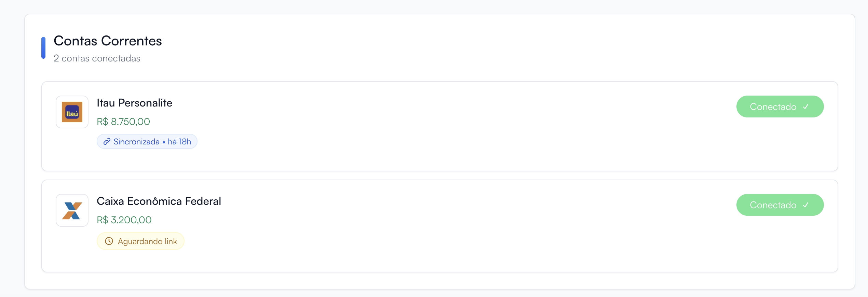Click the blue accent bar beside Contas Correntes
Viewport: 868px width, 297px height.
tap(43, 48)
